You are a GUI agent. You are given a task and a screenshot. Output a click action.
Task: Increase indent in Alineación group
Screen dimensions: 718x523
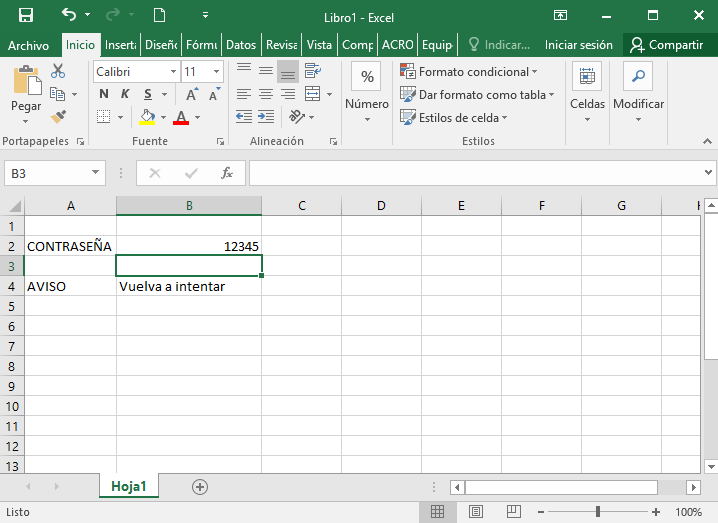point(266,117)
